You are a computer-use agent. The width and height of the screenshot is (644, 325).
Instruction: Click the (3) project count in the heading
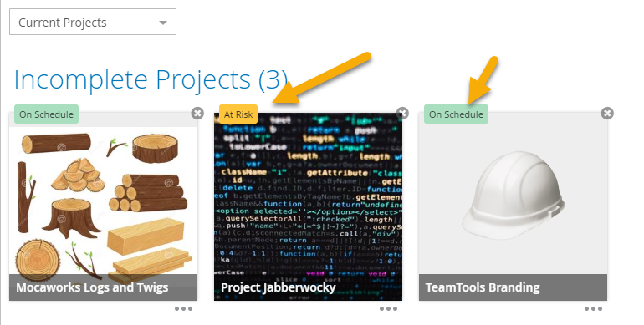click(273, 79)
